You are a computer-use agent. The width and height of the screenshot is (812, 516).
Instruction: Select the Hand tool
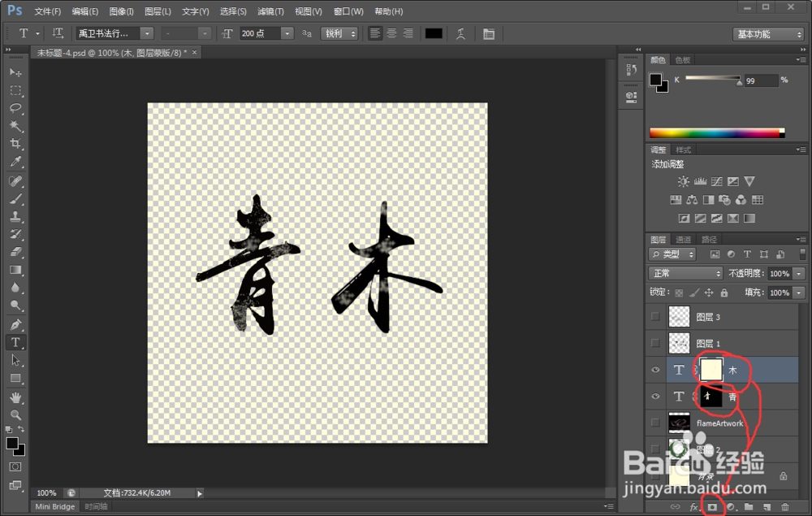pos(15,397)
